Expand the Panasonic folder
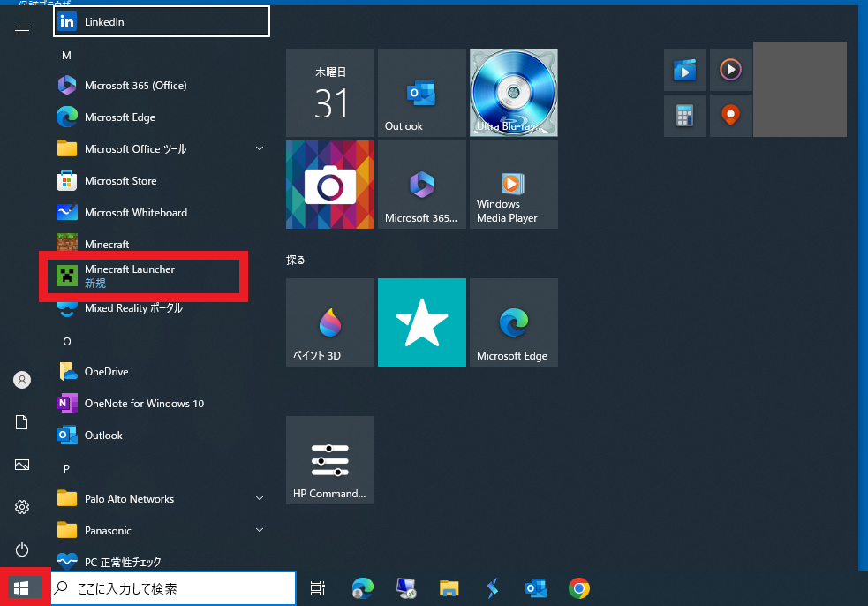This screenshot has width=868, height=606. click(259, 530)
